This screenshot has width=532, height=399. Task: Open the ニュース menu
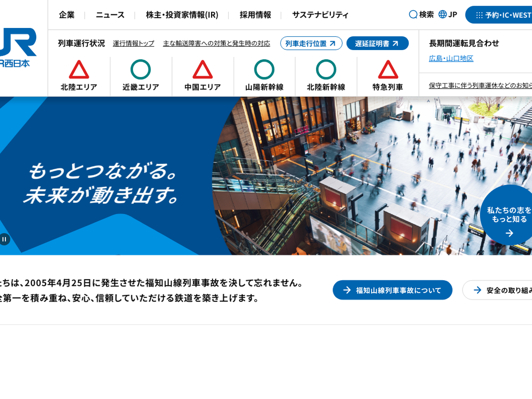click(110, 15)
